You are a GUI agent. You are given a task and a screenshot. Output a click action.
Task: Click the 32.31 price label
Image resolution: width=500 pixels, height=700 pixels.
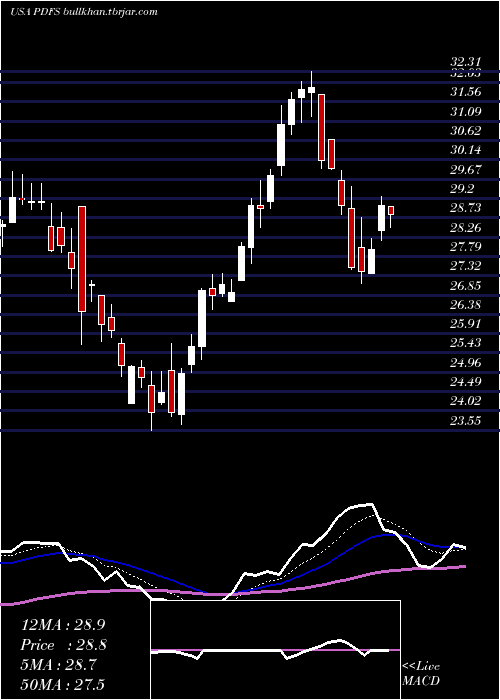[x=466, y=63]
